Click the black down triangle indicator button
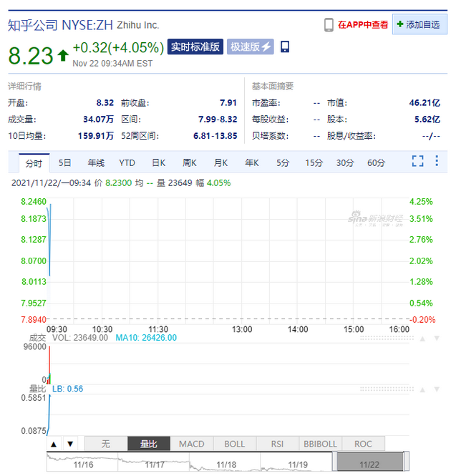The height and width of the screenshot is (476, 451). click(70, 444)
